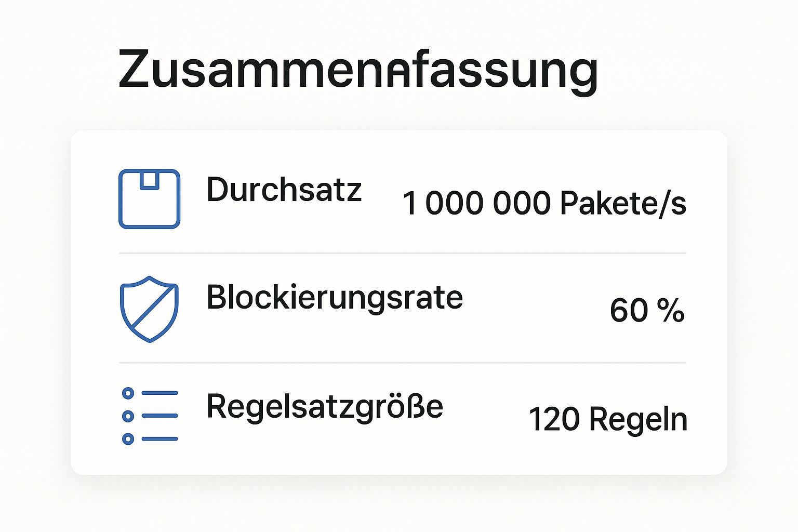Click the package icon beside Durchsatz
Screen dimensions: 798x532
click(x=149, y=199)
